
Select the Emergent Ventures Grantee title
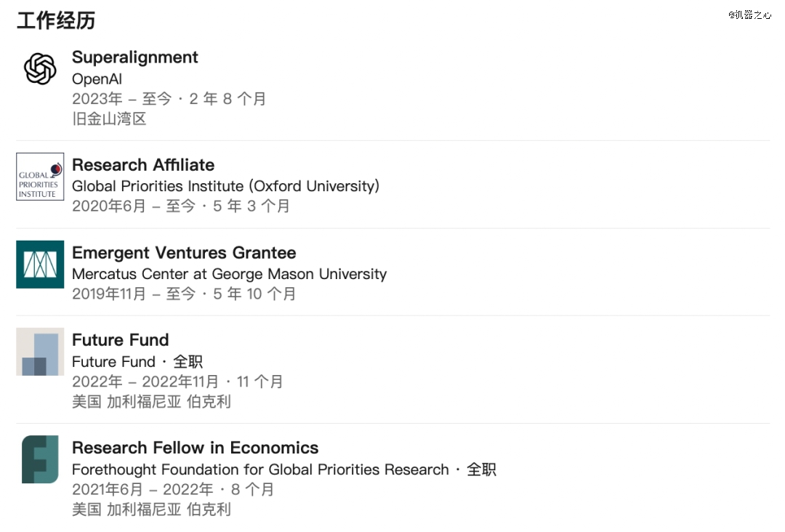(184, 253)
